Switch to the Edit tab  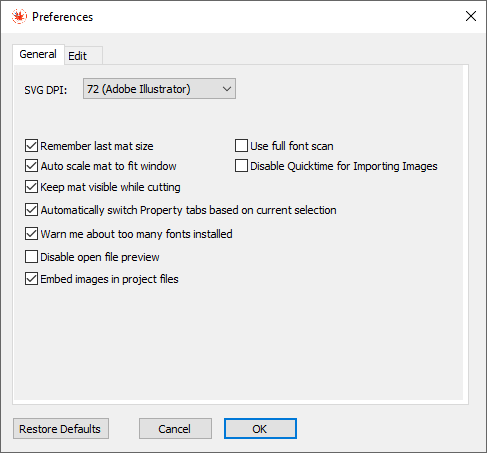[83, 56]
